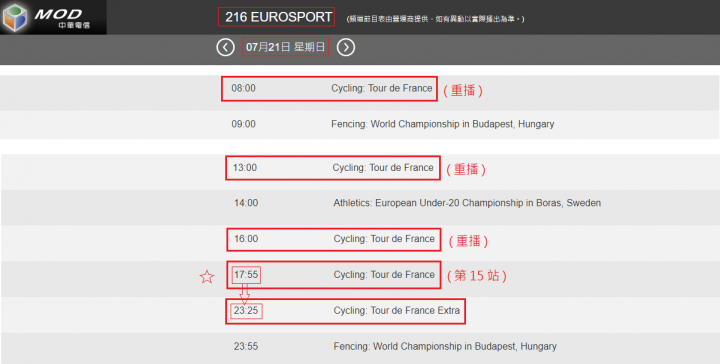Click the red star marker
This screenshot has height=364, width=720.
pyautogui.click(x=207, y=277)
